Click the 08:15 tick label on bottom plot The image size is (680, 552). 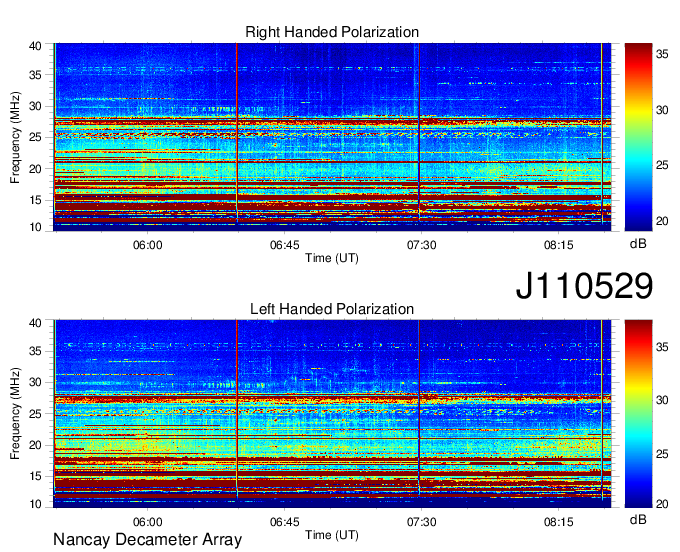coord(559,522)
